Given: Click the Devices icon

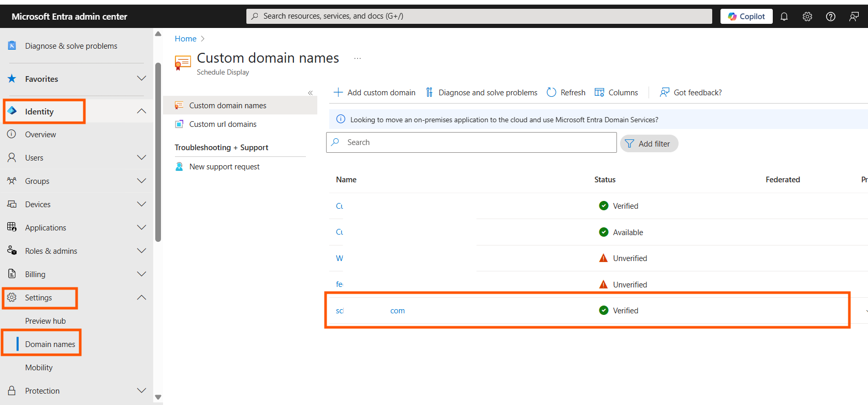Looking at the screenshot, I should (x=11, y=204).
